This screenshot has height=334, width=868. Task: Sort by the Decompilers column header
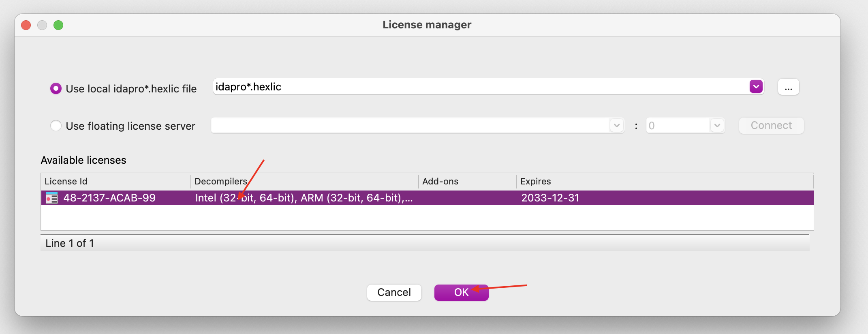304,181
